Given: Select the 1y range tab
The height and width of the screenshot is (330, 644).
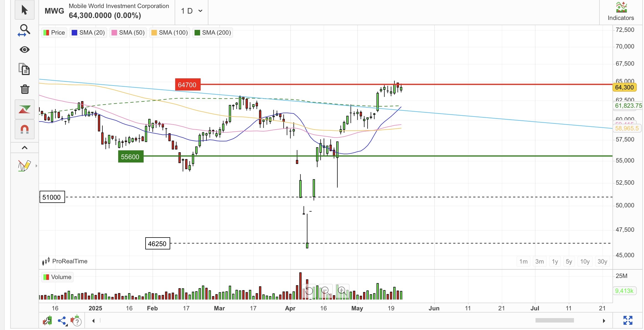Looking at the screenshot, I should (x=555, y=262).
